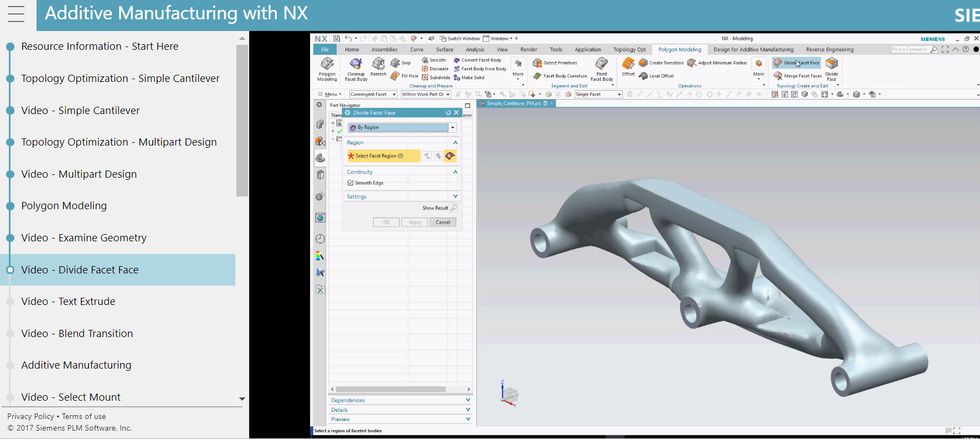The image size is (980, 440).
Task: Click the Paint Facet Body icon
Action: click(602, 69)
